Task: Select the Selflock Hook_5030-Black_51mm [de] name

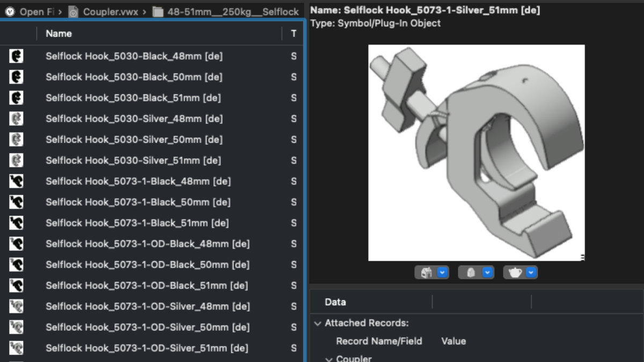Action: (133, 98)
